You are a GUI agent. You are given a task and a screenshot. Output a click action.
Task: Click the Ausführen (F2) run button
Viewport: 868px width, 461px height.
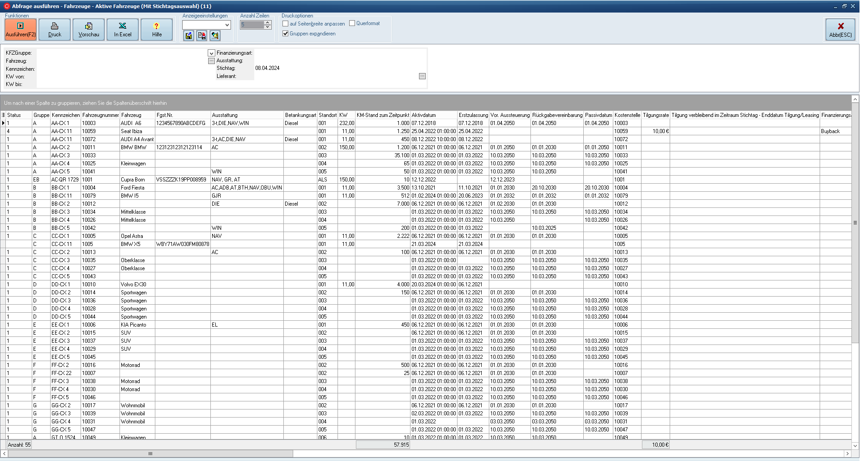coord(21,30)
